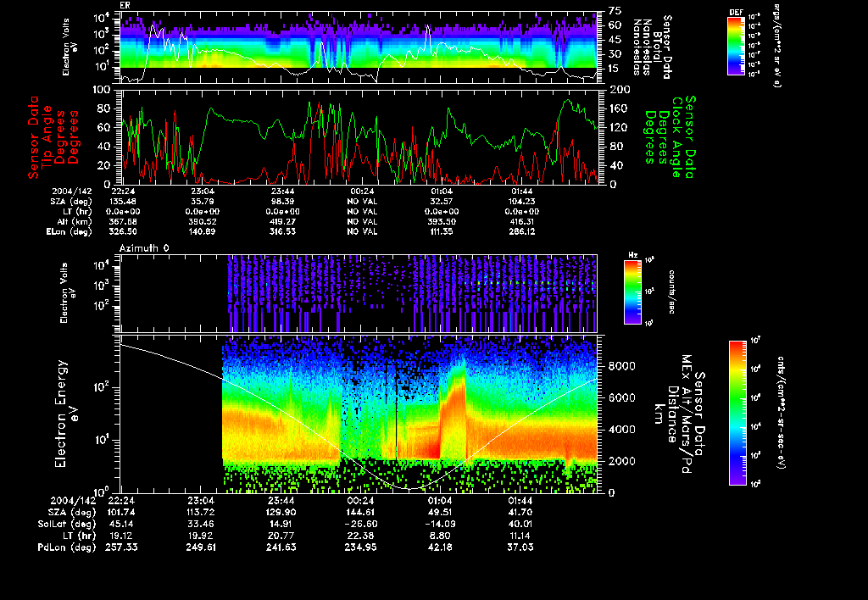Click the local time value 22.38

pyautogui.click(x=361, y=536)
